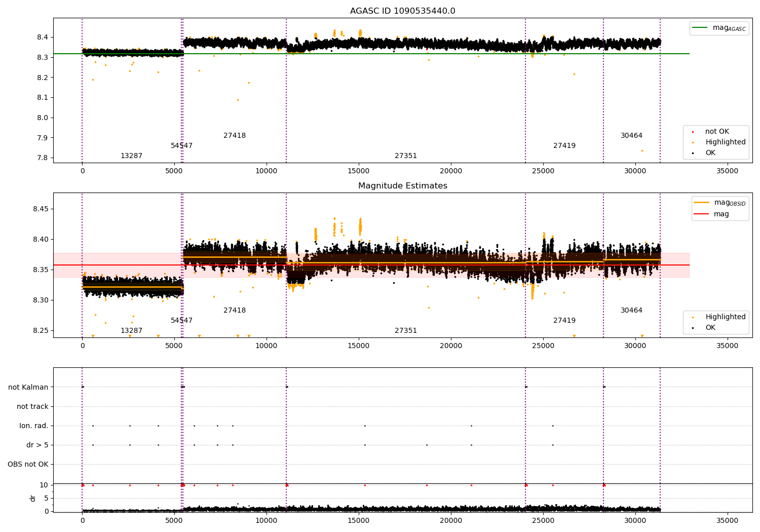Click the 'Magnitude Estimates' plot title
The image size is (760, 532).
coord(402,186)
